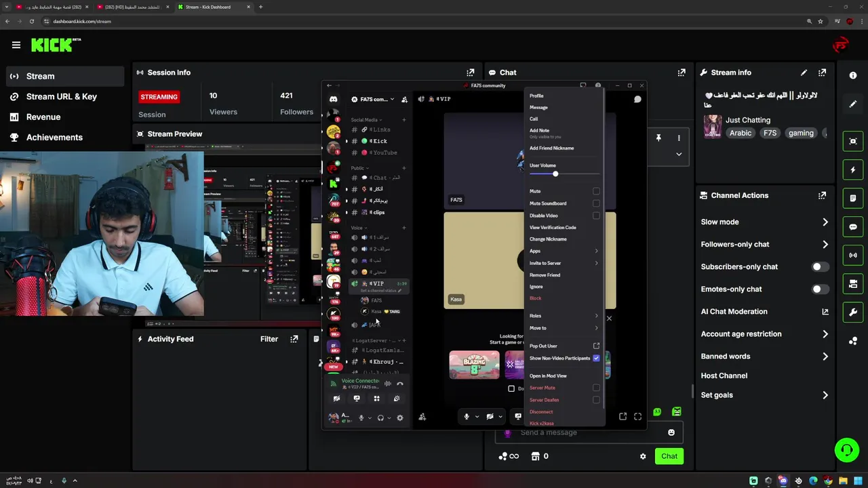The width and height of the screenshot is (868, 488).
Task: Open three-dot menu in chat panel
Action: pos(679,138)
